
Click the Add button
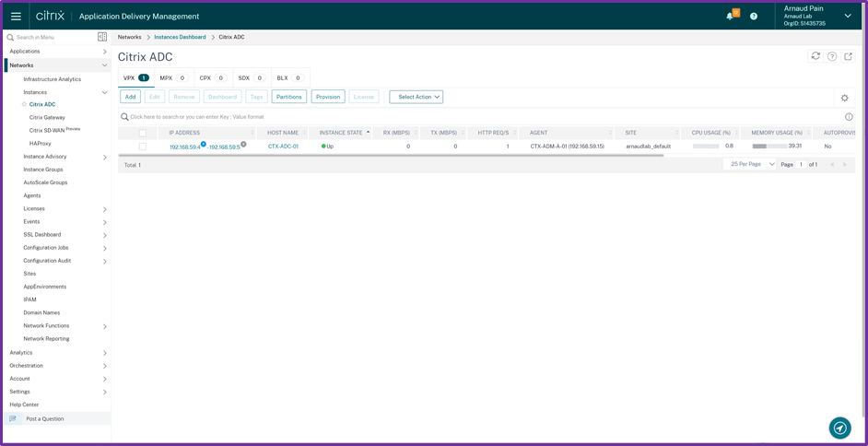click(x=130, y=97)
